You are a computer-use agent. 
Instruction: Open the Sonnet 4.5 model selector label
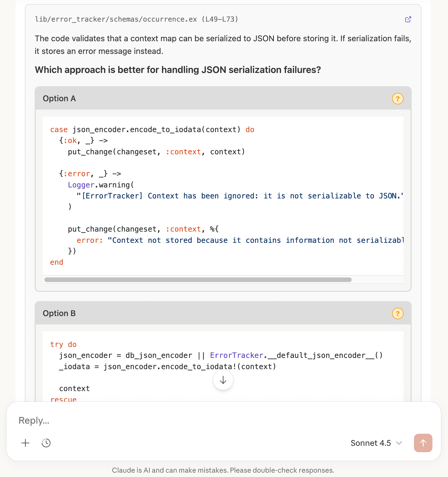(370, 443)
